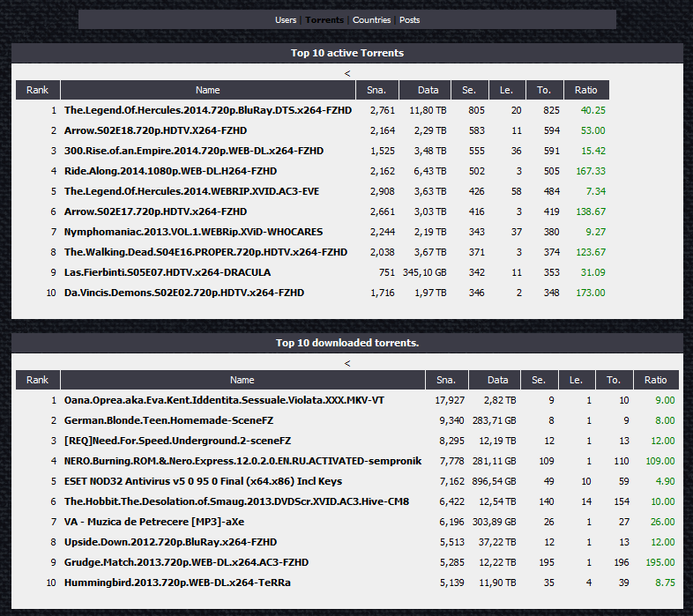
Task: Click the collapse arrow under Top 10 active Torrents
Action: tap(347, 73)
